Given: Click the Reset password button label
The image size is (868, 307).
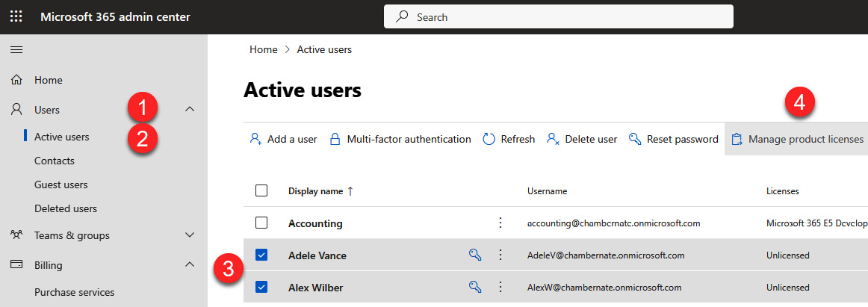Looking at the screenshot, I should (683, 140).
